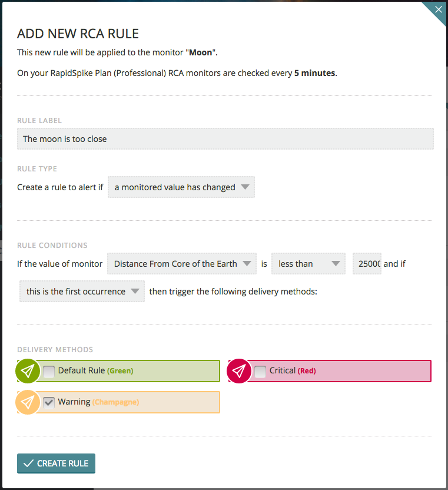448x490 pixels.
Task: Enable the Default Rule (Green) checkbox
Action: click(49, 372)
